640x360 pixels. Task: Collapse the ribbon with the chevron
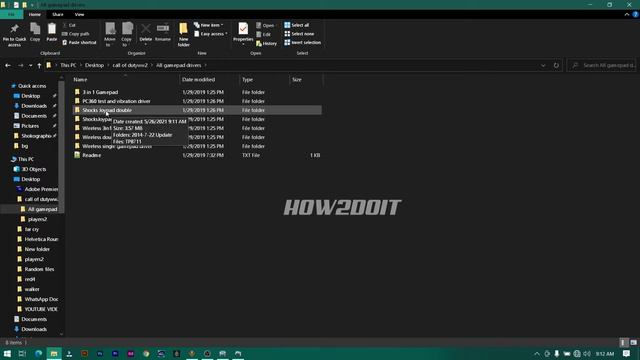pyautogui.click(x=627, y=14)
